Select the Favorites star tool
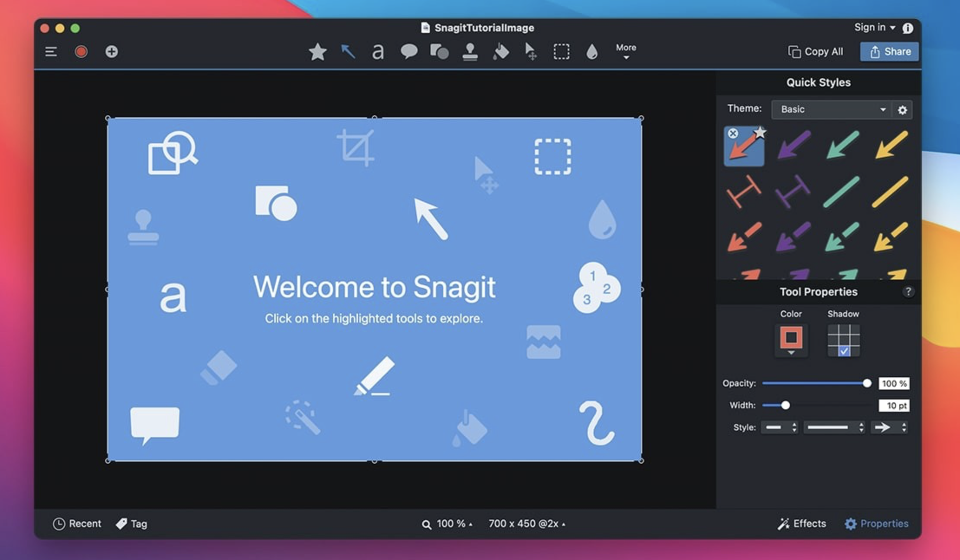 click(318, 51)
